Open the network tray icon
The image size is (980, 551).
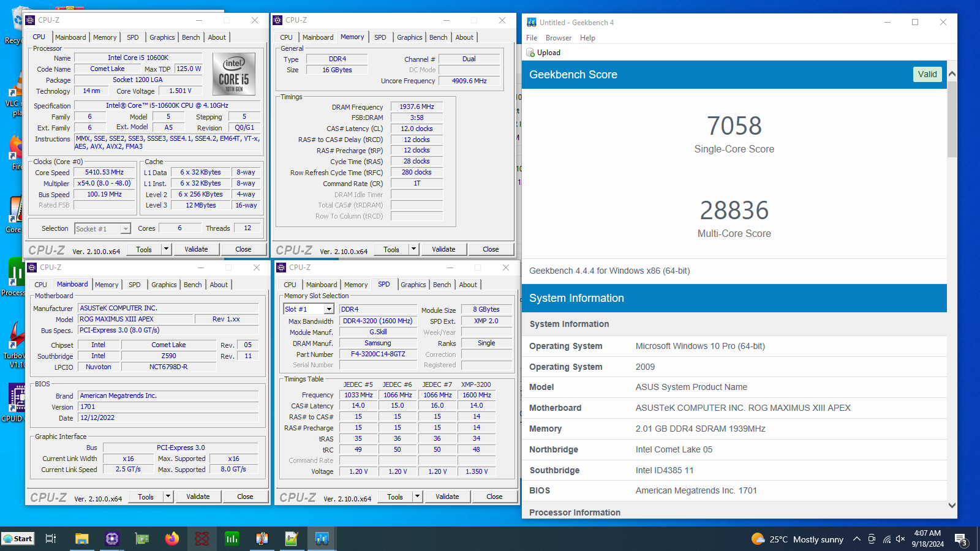coord(886,539)
